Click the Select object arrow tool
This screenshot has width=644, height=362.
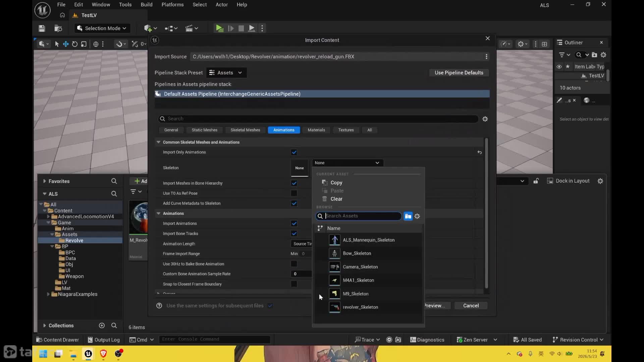pos(57,44)
